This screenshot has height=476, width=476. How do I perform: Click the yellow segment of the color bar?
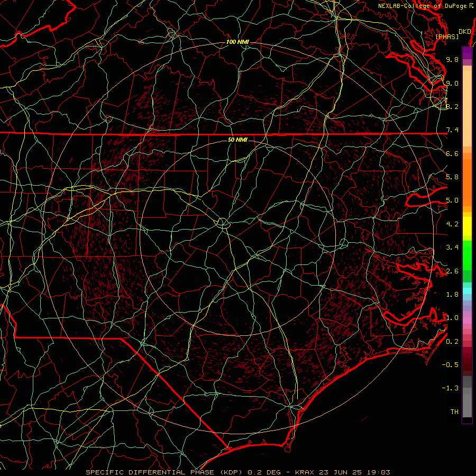tap(467, 226)
